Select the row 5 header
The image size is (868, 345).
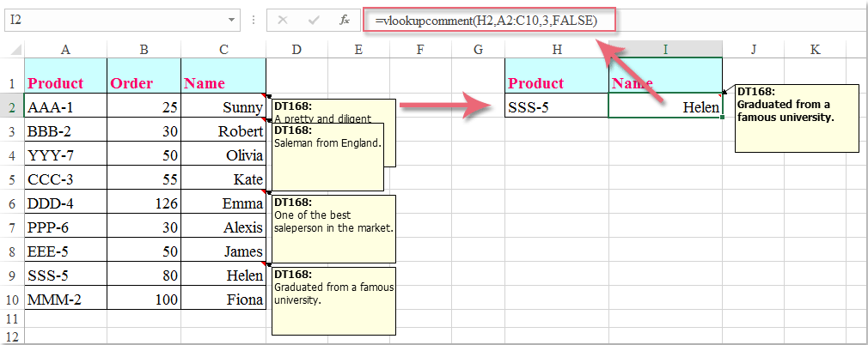[x=12, y=179]
